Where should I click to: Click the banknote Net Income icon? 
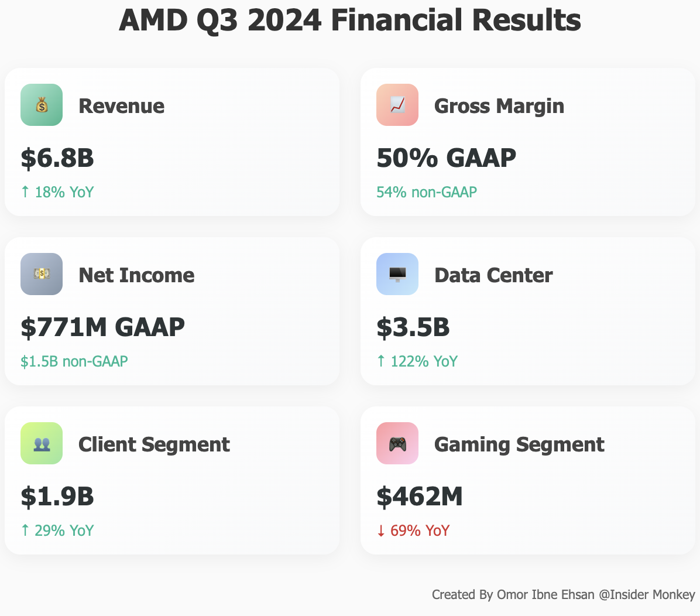(42, 274)
